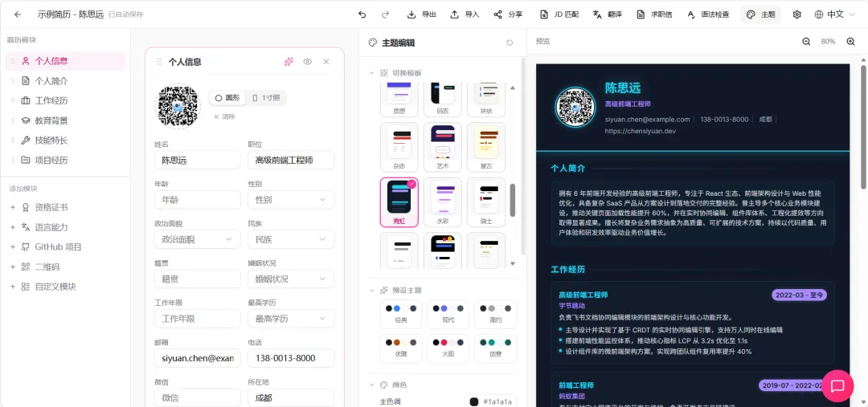
Task: Add the 二维码 module
Action: tap(65, 267)
